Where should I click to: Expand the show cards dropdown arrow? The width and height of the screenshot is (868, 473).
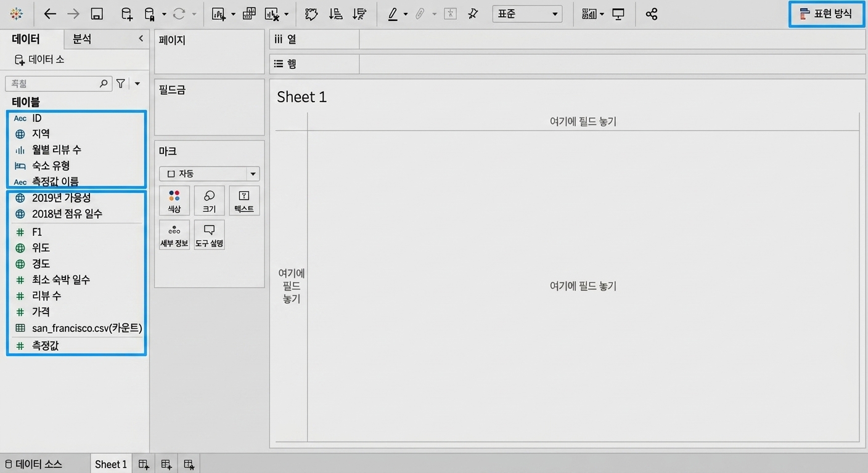click(x=602, y=14)
